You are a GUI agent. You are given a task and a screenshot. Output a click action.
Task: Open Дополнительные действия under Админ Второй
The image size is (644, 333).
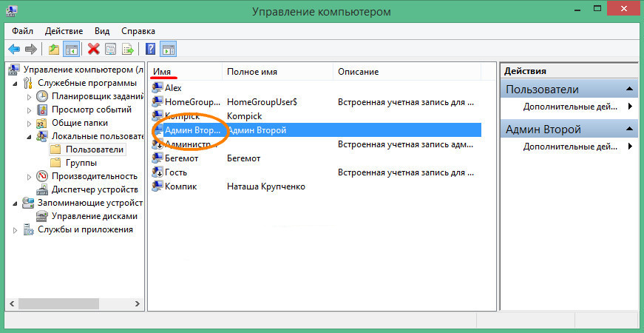click(x=569, y=147)
